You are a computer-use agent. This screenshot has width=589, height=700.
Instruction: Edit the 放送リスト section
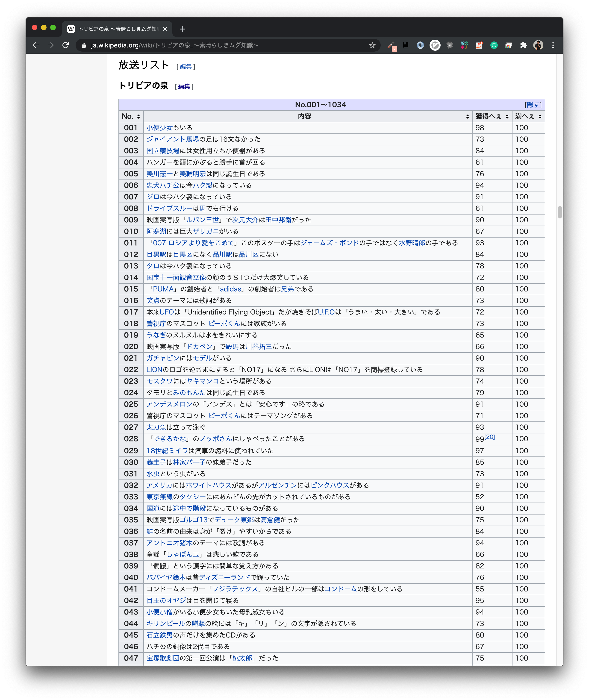point(186,67)
